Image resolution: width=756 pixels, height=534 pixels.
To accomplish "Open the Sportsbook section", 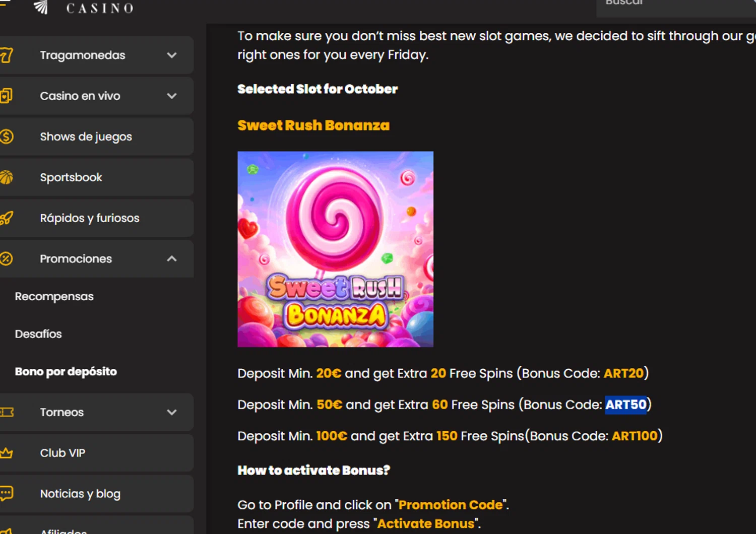I will 96,177.
